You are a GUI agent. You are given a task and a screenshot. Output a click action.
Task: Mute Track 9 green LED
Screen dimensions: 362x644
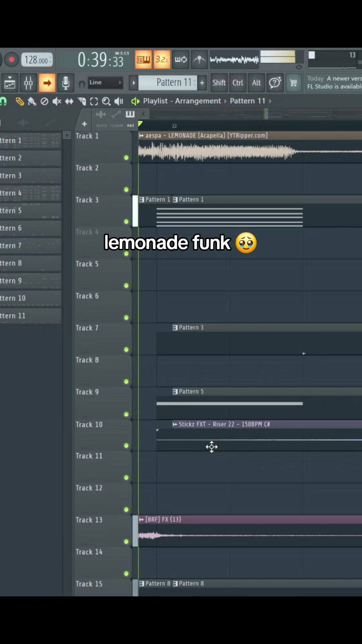[x=126, y=415]
